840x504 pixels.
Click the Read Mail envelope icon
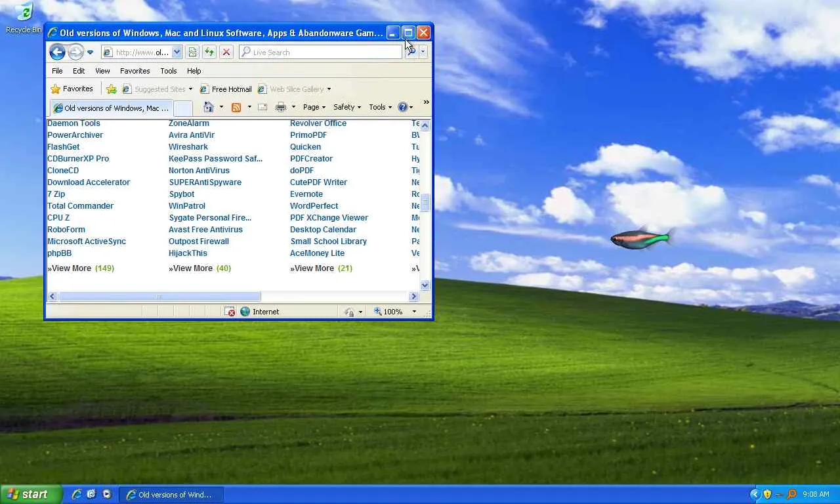tap(262, 107)
